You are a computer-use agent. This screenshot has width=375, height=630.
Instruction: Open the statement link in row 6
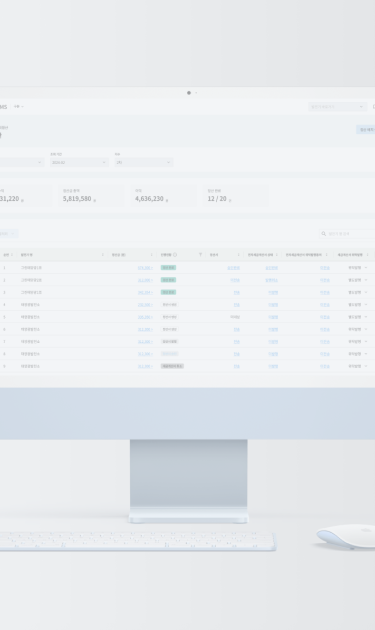pyautogui.click(x=237, y=329)
